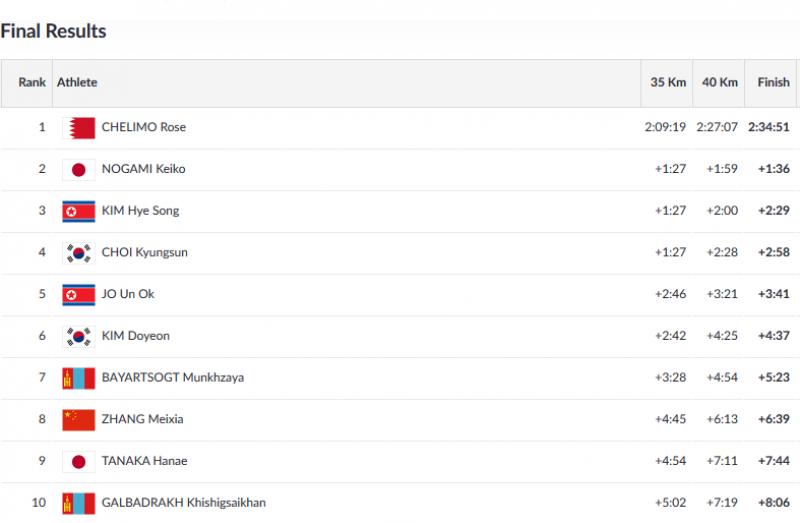Screen dimensions: 800x523
Task: Select the 35 Km column header
Action: (x=668, y=82)
